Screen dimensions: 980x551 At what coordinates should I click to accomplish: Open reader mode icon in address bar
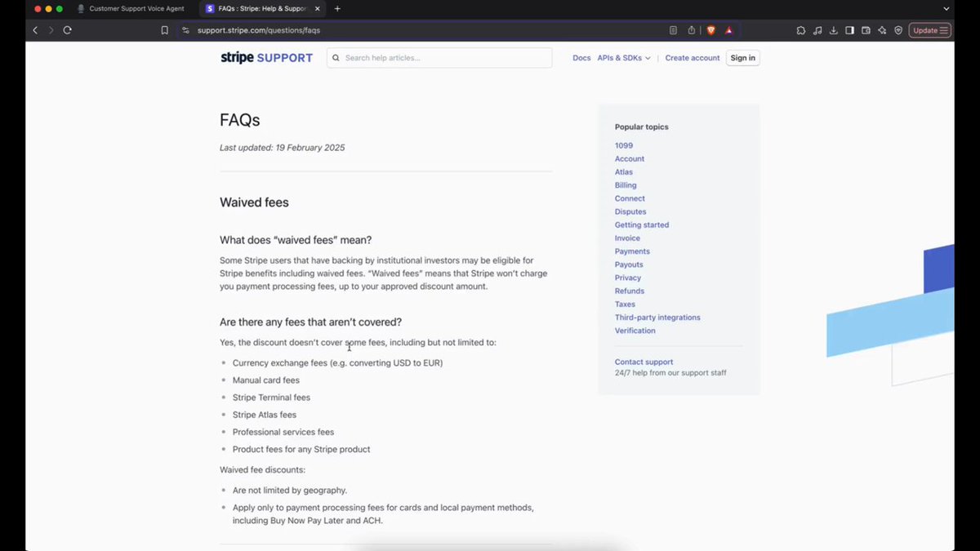tap(673, 30)
